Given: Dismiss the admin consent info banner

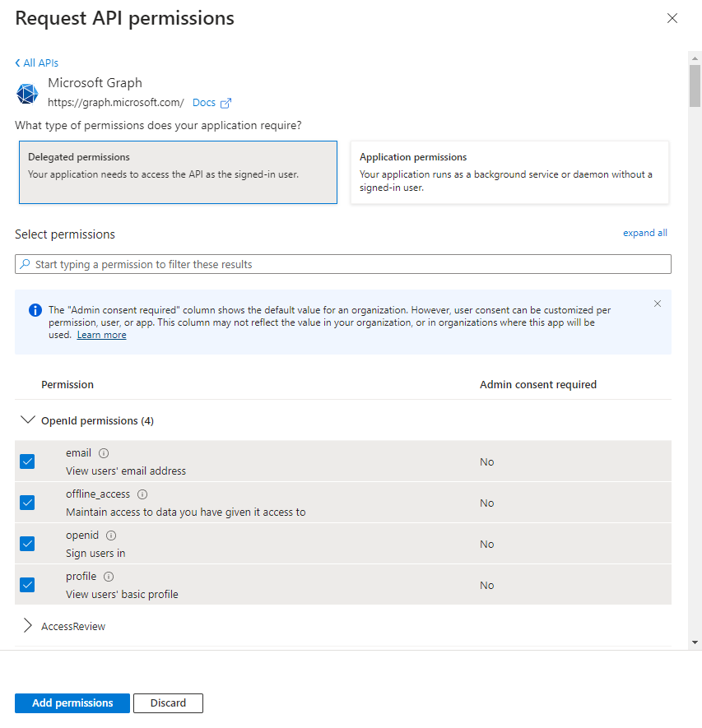Looking at the screenshot, I should point(657,304).
